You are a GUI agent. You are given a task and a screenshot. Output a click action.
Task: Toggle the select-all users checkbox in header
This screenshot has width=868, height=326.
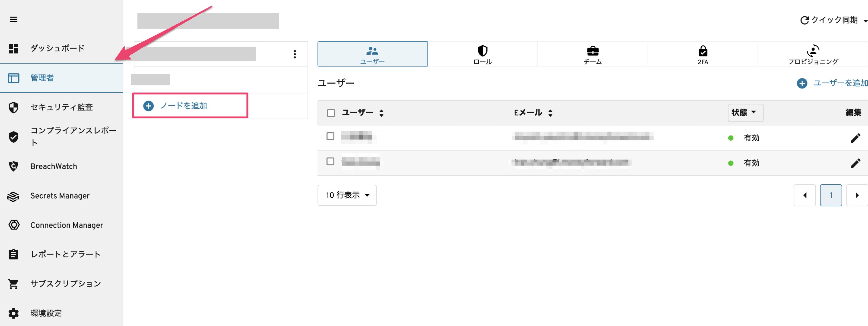331,113
